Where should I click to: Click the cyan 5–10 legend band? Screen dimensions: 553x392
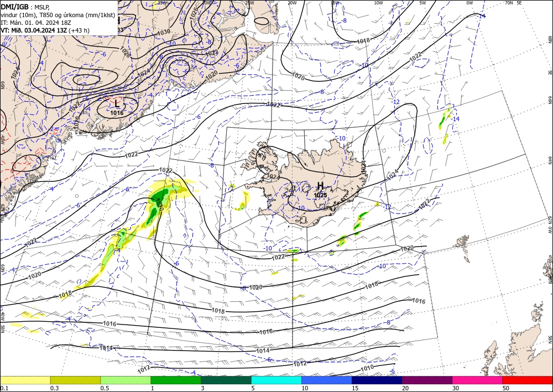click(276, 380)
